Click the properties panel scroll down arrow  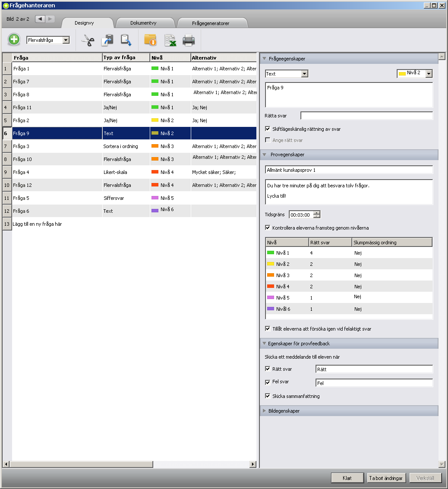coord(442,464)
